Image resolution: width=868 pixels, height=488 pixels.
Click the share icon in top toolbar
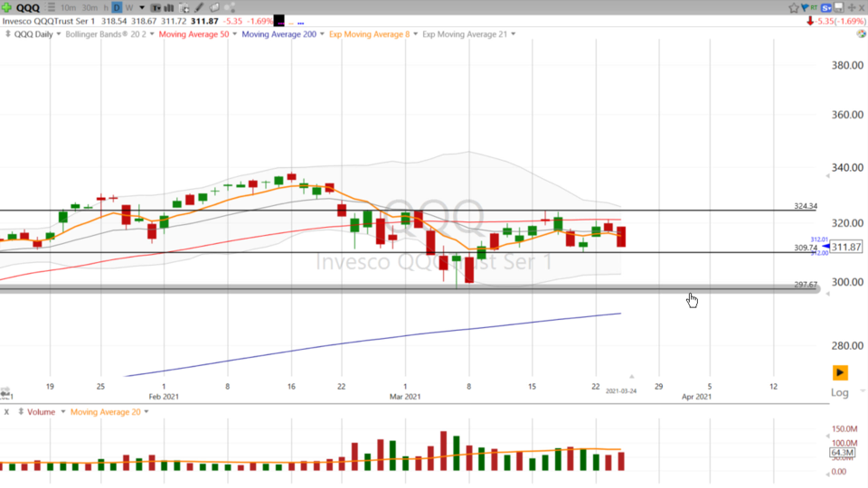[x=230, y=8]
